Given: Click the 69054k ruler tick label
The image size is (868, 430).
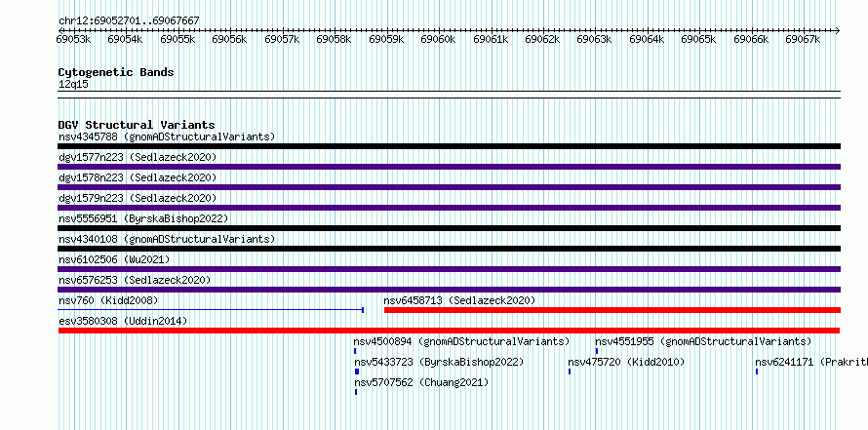Looking at the screenshot, I should point(125,39).
